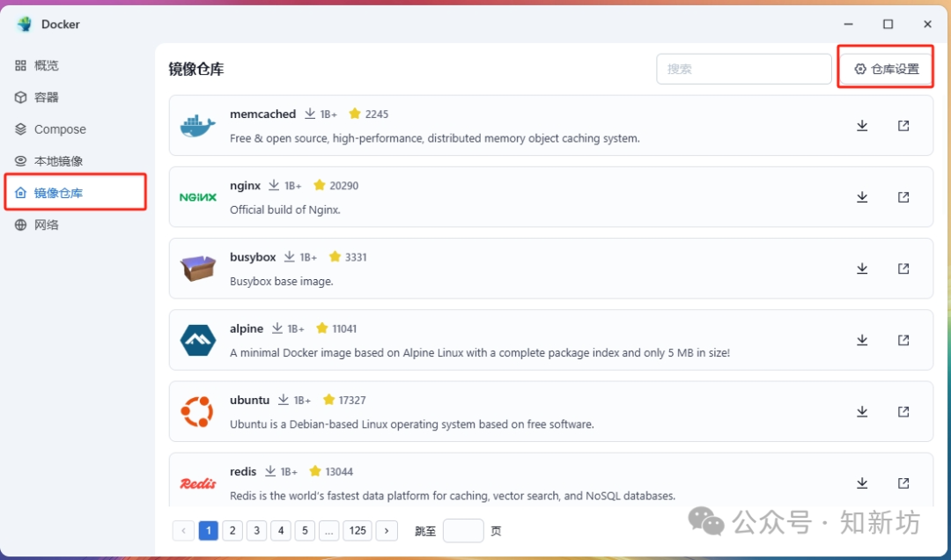This screenshot has height=560, width=951.
Task: Go to previous page arrow
Action: [x=183, y=531]
